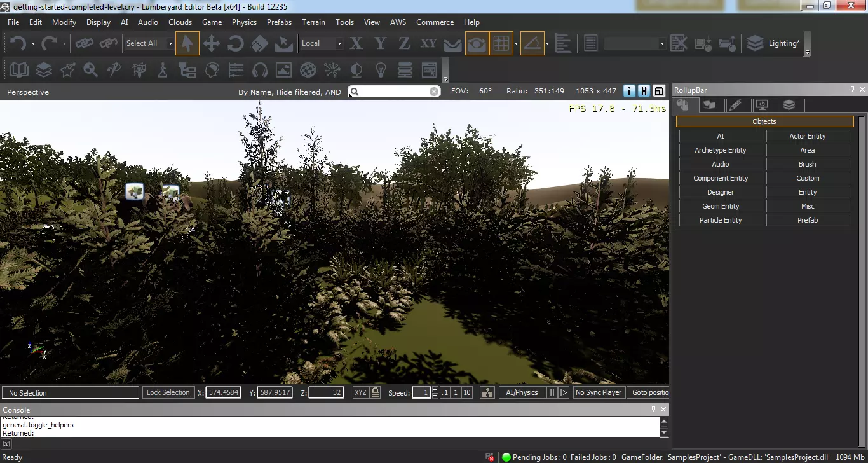Click the lightbulb icon in the editors toolbar
Viewport: 868px width, 463px height.
click(x=381, y=69)
